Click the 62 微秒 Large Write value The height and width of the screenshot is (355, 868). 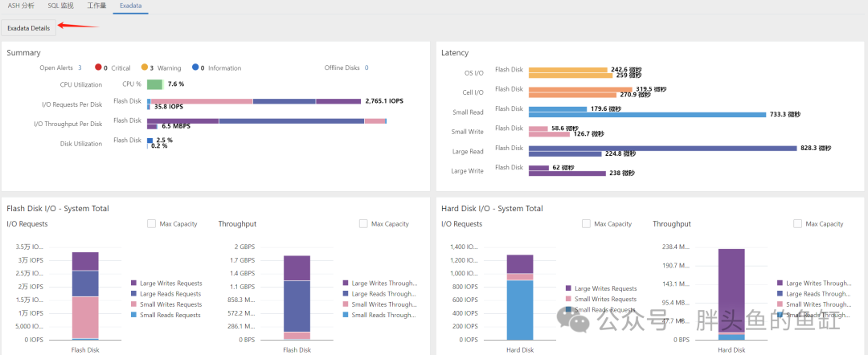tap(563, 168)
